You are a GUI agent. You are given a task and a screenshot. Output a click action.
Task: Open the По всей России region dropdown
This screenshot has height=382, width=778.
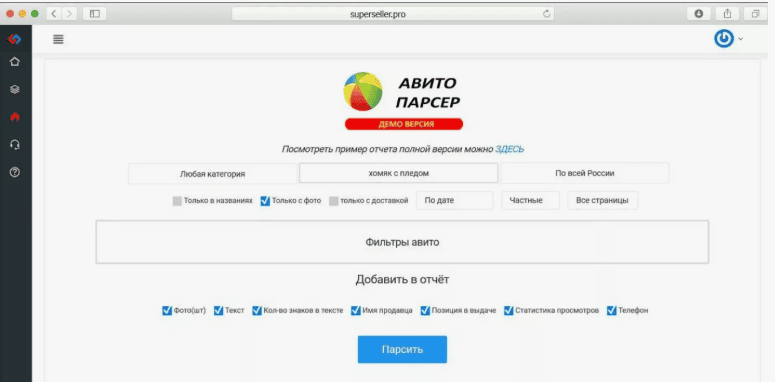(x=584, y=173)
